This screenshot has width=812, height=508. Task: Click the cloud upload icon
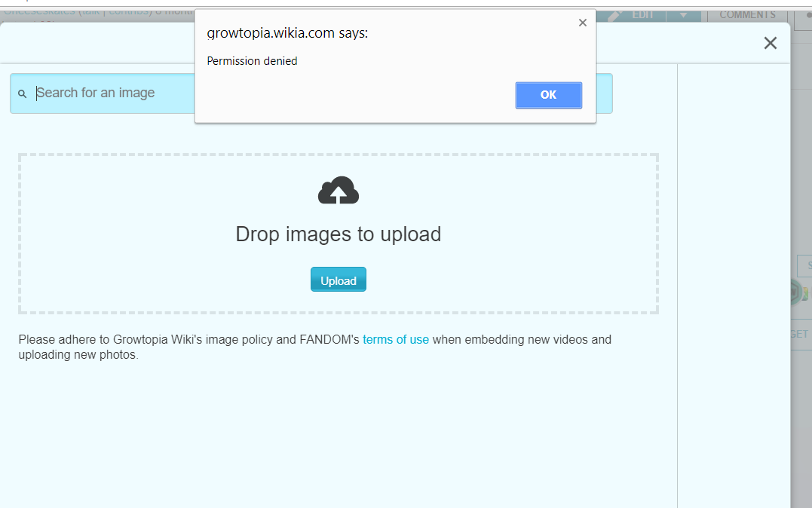pos(338,191)
